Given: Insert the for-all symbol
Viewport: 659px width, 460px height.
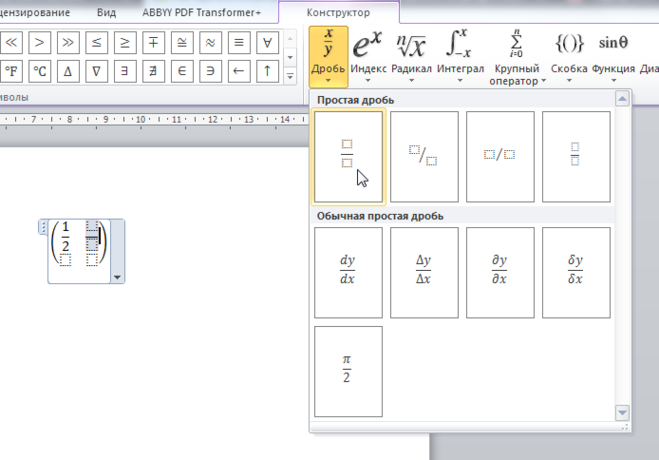Looking at the screenshot, I should click(267, 42).
